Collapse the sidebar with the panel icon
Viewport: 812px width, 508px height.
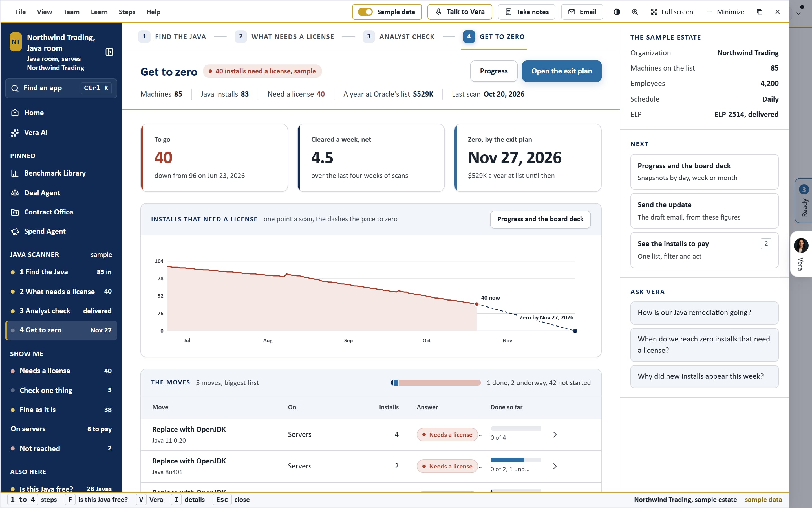click(x=109, y=52)
